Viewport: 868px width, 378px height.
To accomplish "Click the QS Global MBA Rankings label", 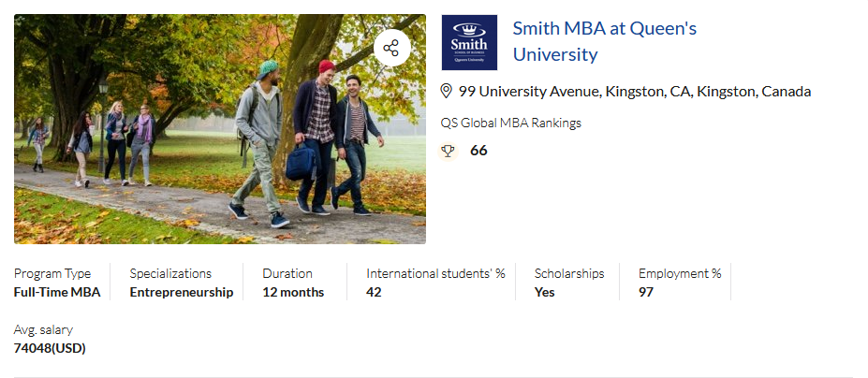I will pos(511,123).
